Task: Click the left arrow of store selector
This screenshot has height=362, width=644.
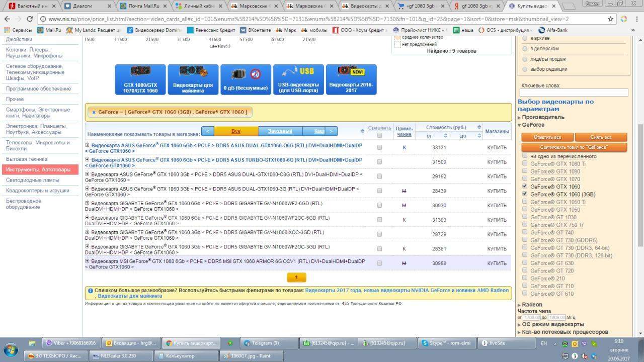Action: tap(208, 131)
